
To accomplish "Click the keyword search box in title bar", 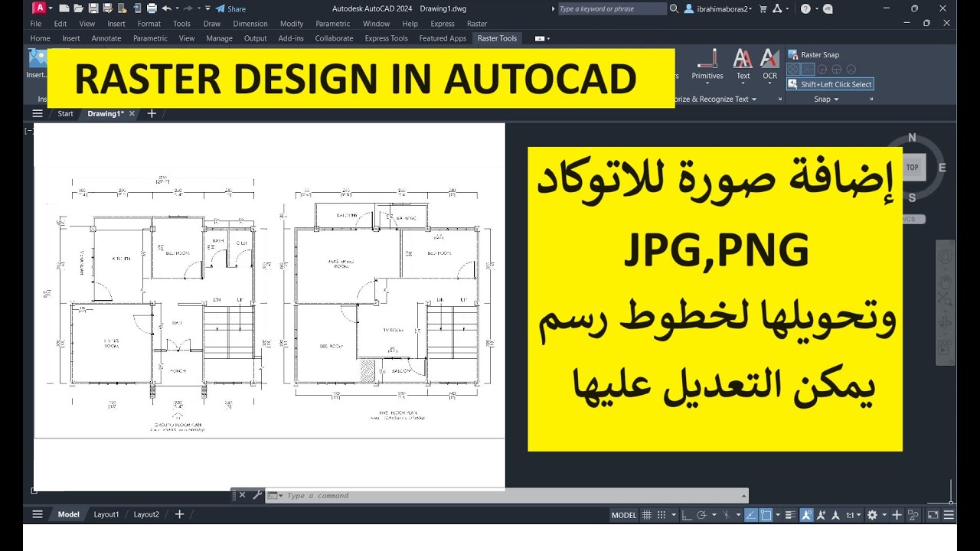I will 611,8.
